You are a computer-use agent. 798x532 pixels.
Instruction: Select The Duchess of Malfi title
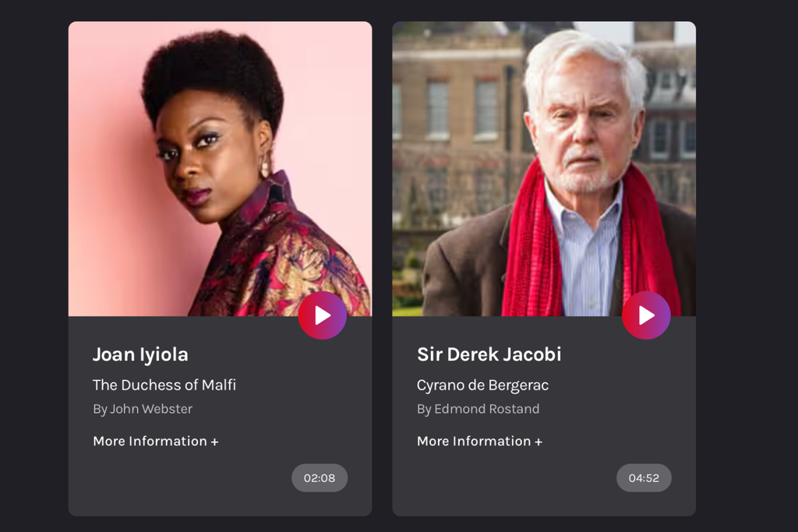click(x=164, y=385)
